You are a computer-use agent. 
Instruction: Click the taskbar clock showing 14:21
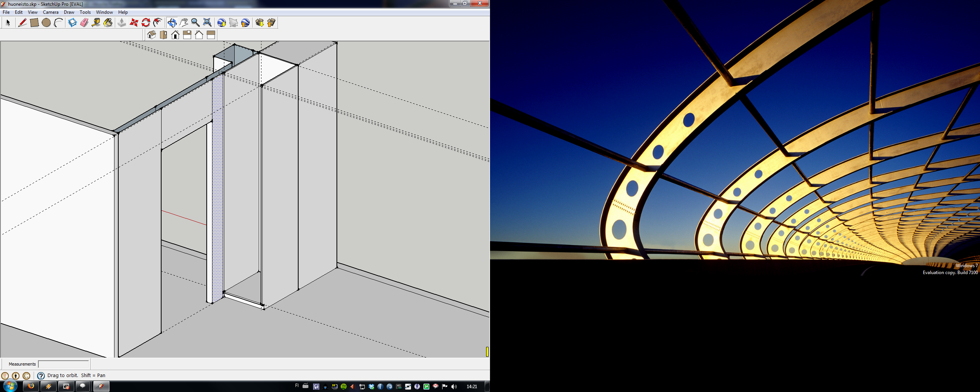(x=472, y=387)
